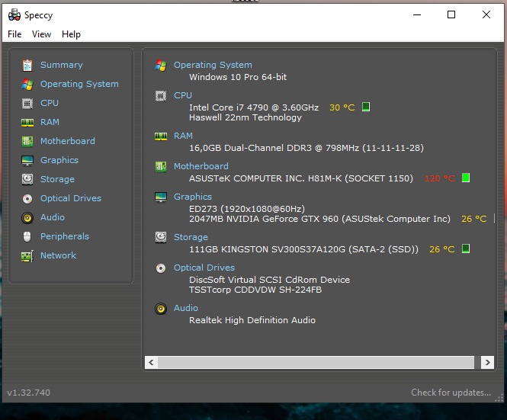Click the Optical Drives disc icon in sidebar
Screen dimensions: 507x420
(27, 198)
